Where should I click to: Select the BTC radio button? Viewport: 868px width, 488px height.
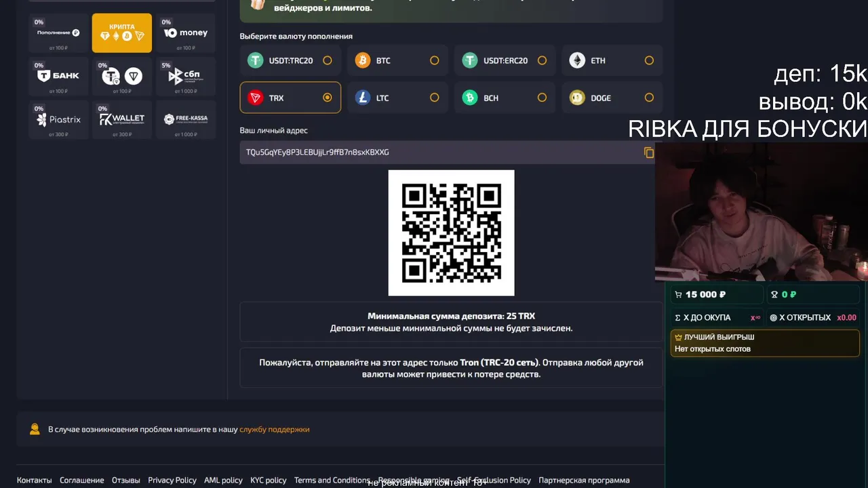pos(435,60)
